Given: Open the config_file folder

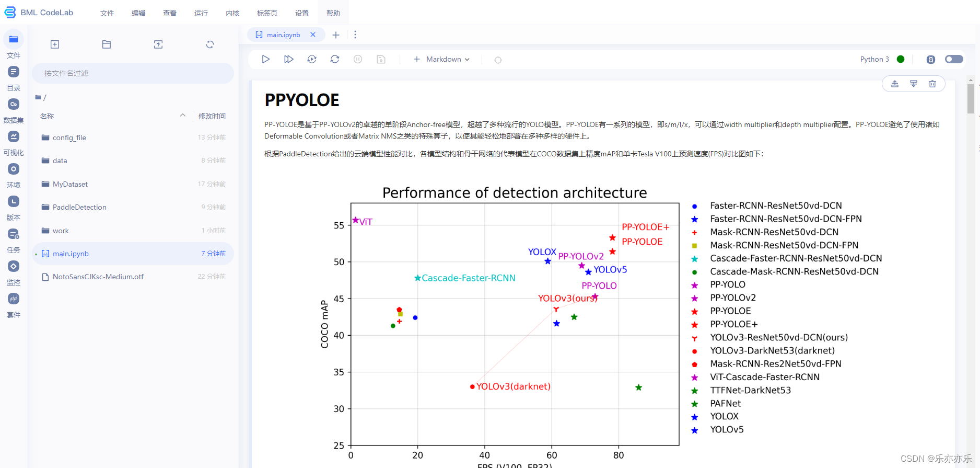Looking at the screenshot, I should point(133,138).
